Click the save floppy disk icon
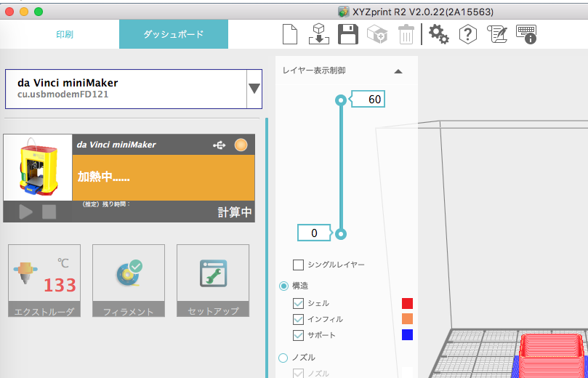Image resolution: width=588 pixels, height=378 pixels. coord(348,34)
